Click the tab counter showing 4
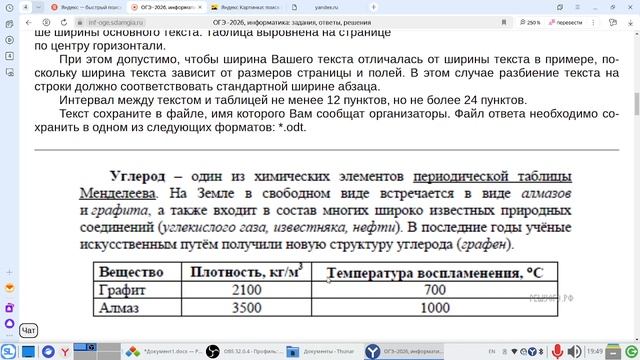The width and height of the screenshot is (640, 360). click(x=26, y=7)
